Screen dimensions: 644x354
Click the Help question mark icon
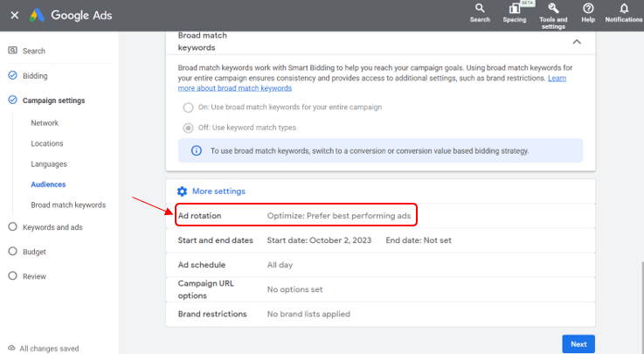click(x=588, y=8)
